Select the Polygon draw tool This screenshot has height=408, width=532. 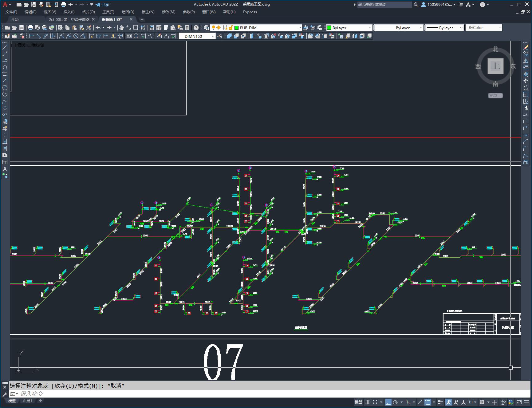5,67
